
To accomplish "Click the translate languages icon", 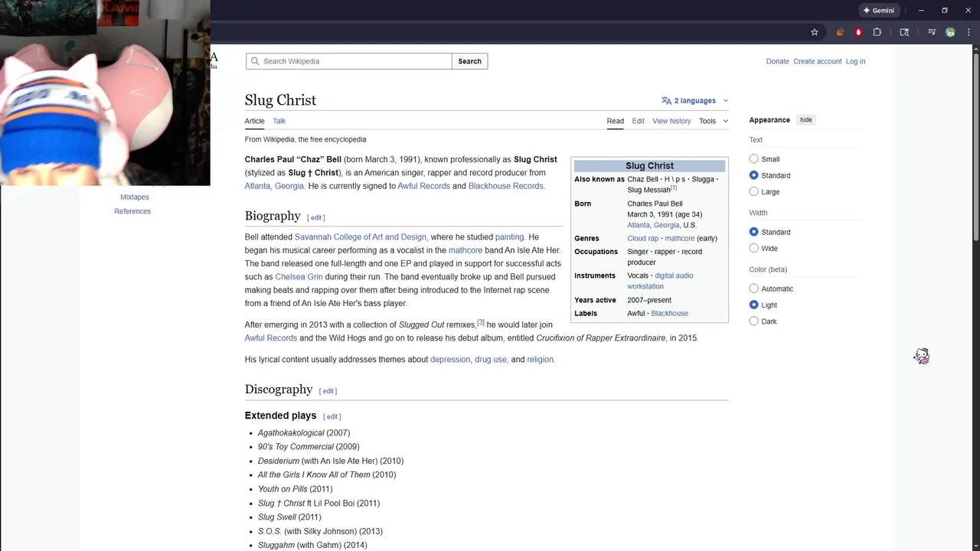I will tap(666, 100).
